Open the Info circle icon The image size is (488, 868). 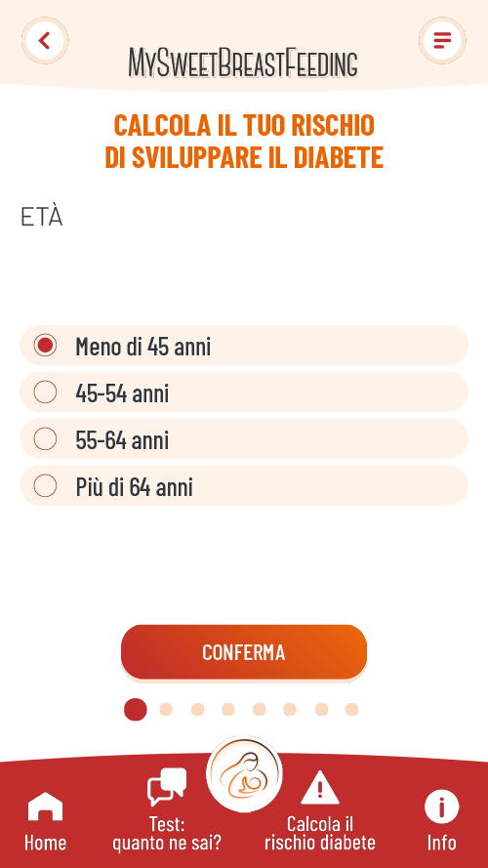(x=441, y=806)
